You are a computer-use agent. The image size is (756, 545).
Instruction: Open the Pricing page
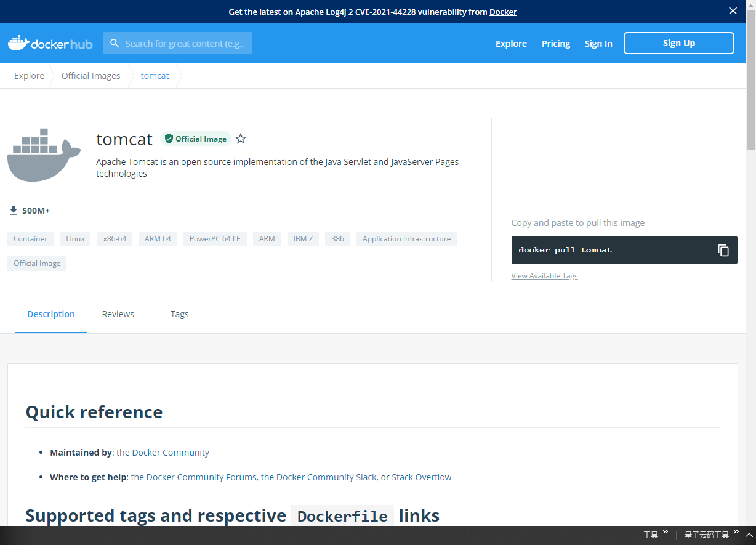(556, 43)
